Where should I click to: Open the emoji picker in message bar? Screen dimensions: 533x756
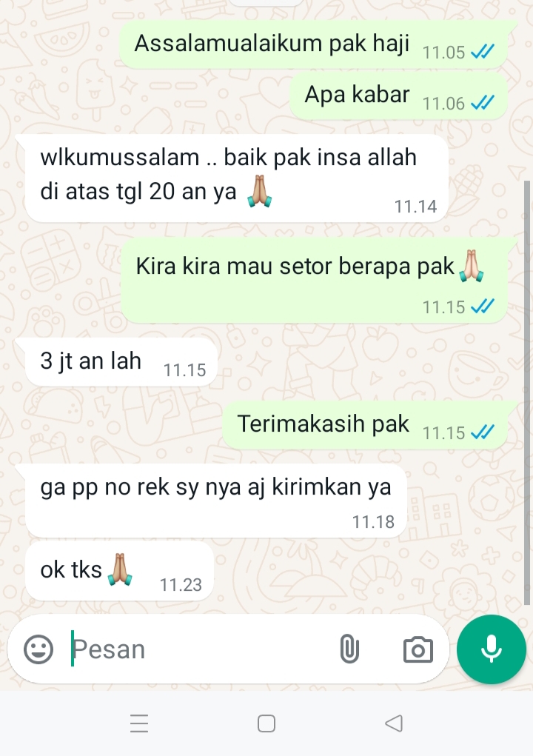pyautogui.click(x=38, y=649)
